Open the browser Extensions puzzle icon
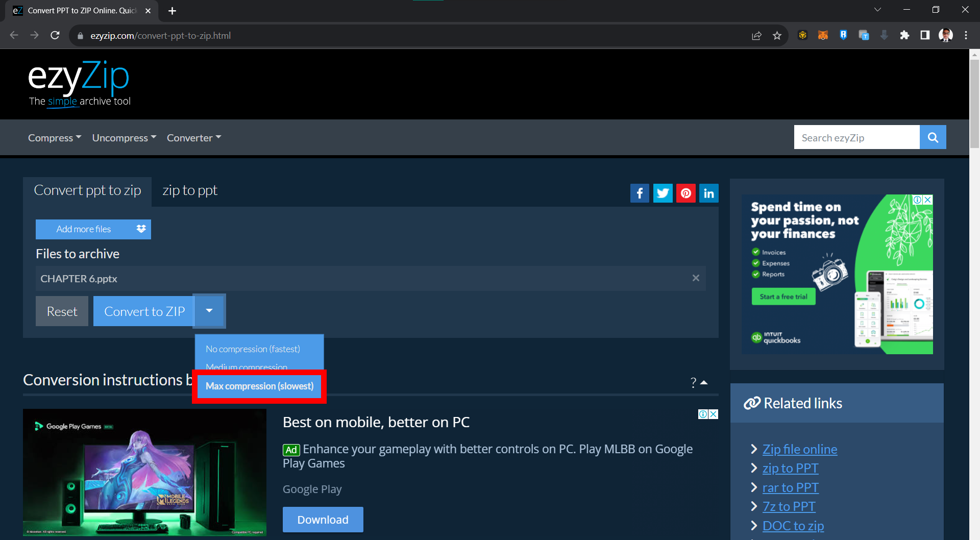Image resolution: width=980 pixels, height=540 pixels. pyautogui.click(x=904, y=35)
